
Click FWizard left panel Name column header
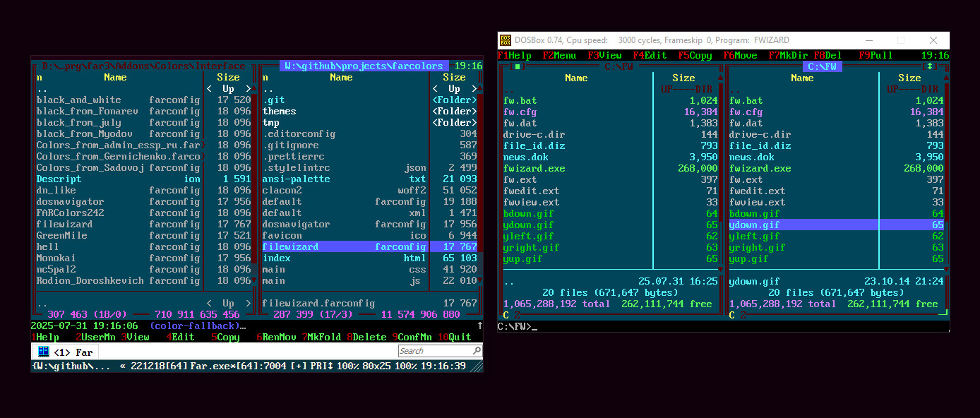(576, 78)
